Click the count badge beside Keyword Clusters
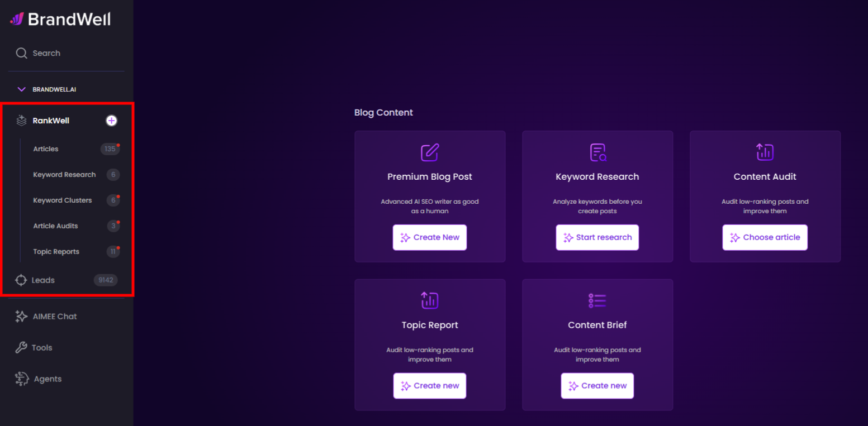 (x=113, y=200)
